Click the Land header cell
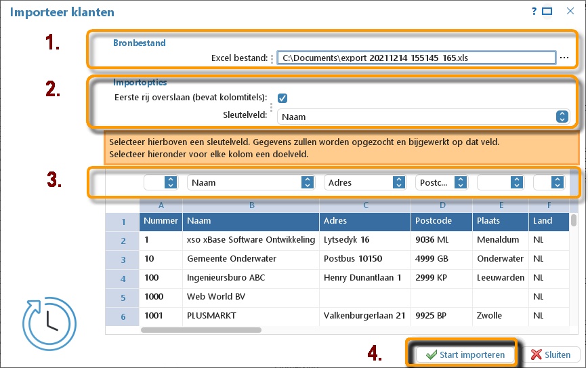This screenshot has width=588, height=368. (549, 221)
